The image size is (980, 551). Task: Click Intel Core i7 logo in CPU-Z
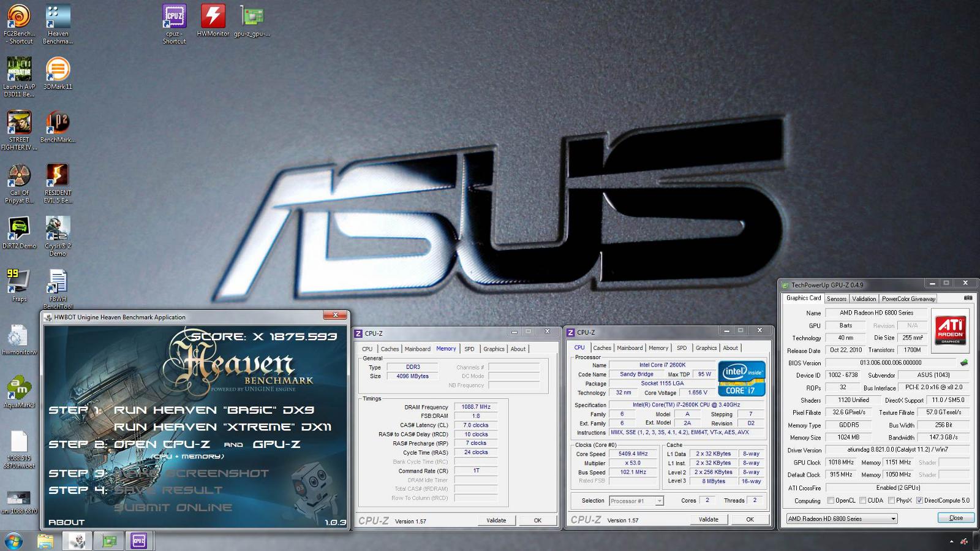point(742,379)
